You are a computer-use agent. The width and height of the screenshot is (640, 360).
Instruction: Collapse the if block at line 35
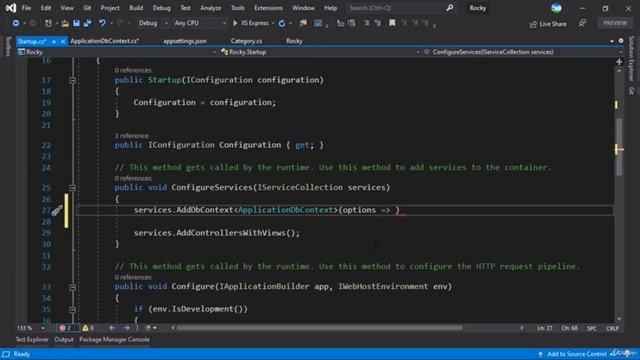pyautogui.click(x=72, y=309)
